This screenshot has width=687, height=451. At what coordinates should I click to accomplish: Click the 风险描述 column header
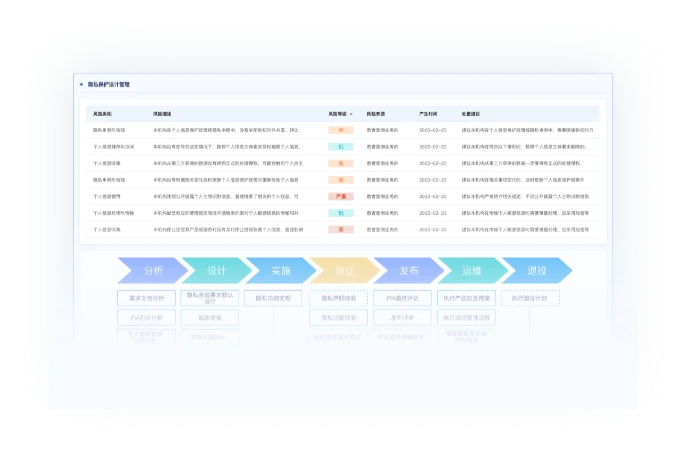(x=163, y=114)
